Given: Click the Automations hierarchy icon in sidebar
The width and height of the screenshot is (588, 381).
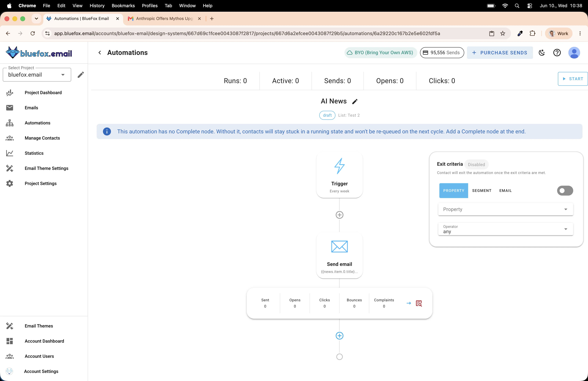Looking at the screenshot, I should 10,123.
